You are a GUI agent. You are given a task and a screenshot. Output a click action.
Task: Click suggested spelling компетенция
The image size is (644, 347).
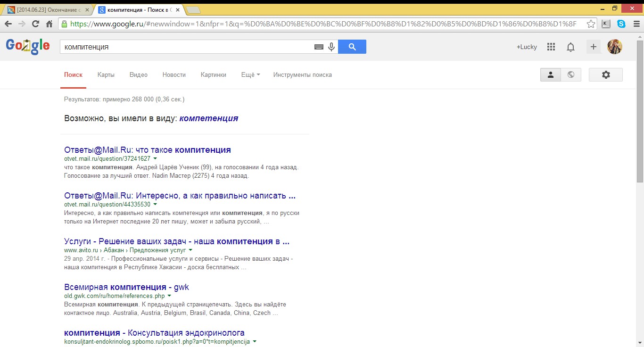(209, 118)
